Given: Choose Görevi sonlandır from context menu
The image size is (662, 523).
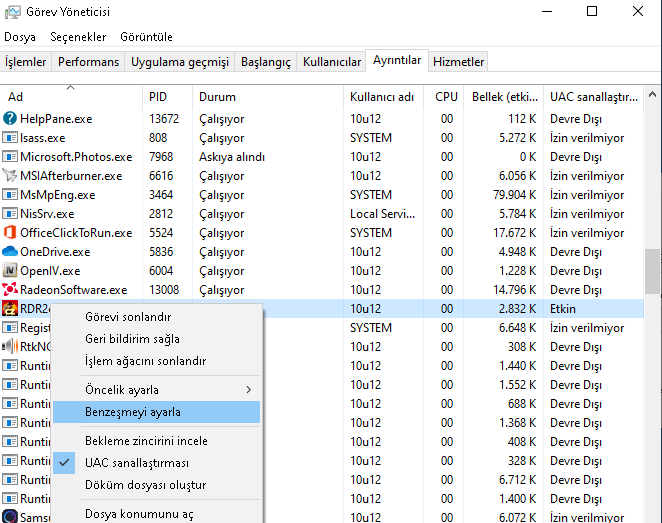Looking at the screenshot, I should (x=156, y=317).
